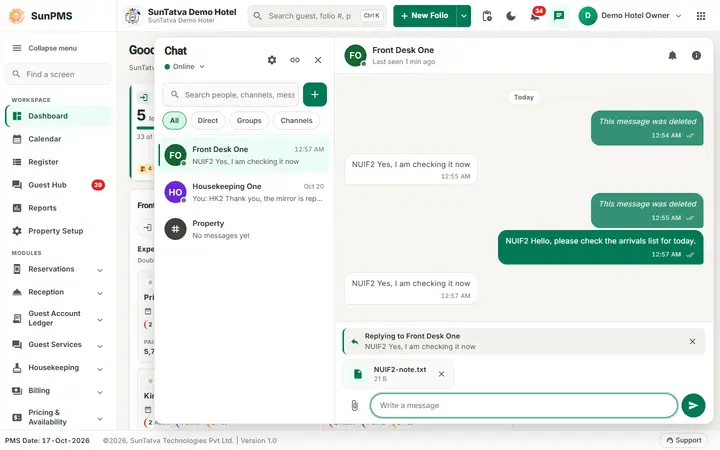Click the Housekeeping One HO avatar
720x450 pixels.
click(x=175, y=192)
